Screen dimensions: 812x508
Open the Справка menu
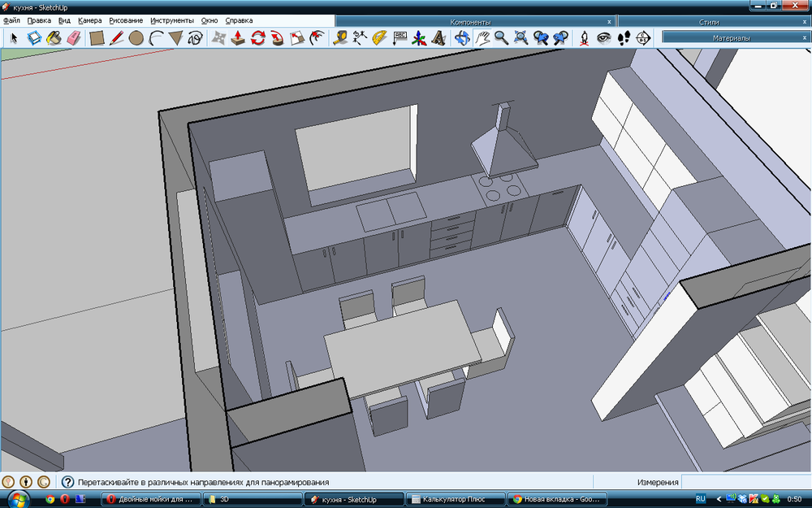tap(239, 20)
